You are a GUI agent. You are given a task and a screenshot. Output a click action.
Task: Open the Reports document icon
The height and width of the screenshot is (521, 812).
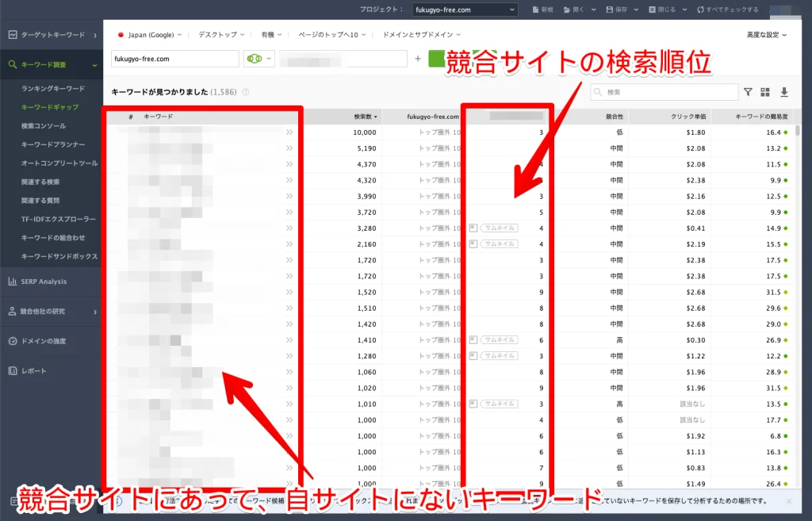coord(13,371)
